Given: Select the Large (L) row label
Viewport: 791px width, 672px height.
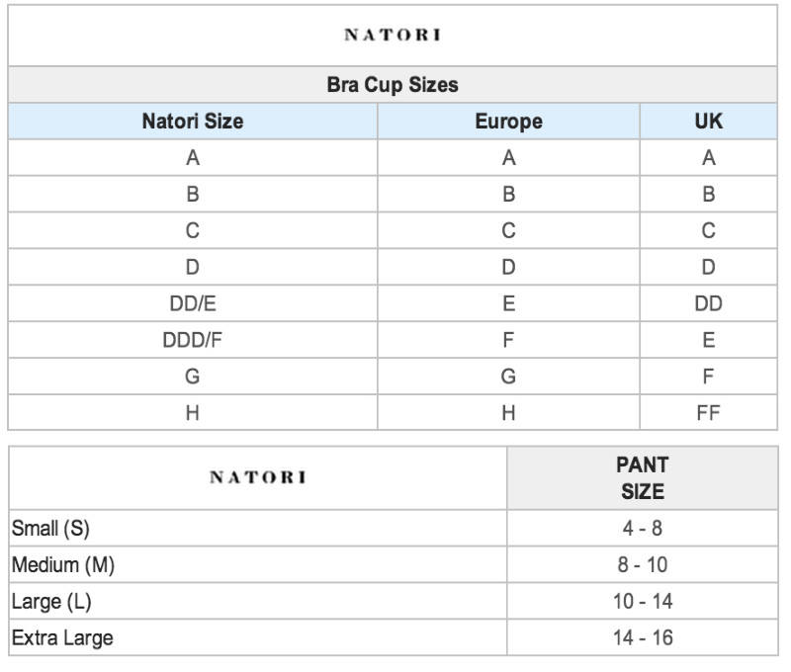Looking at the screenshot, I should pyautogui.click(x=51, y=602).
